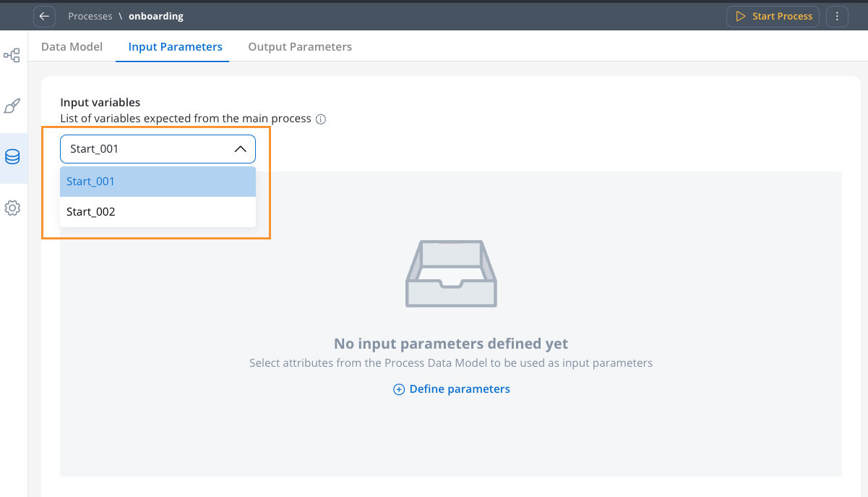Click the Start Process button
This screenshot has width=868, height=497.
pos(773,16)
